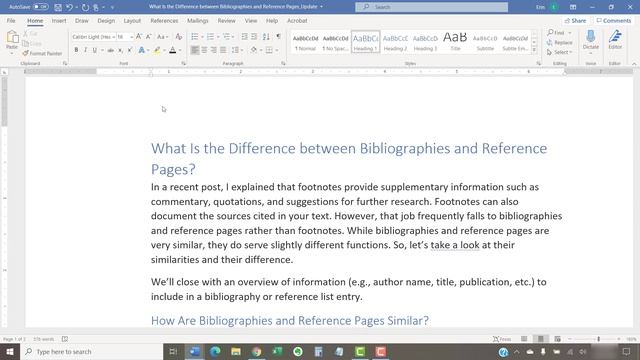
Task: Click the Paste button
Action: [x=12, y=42]
